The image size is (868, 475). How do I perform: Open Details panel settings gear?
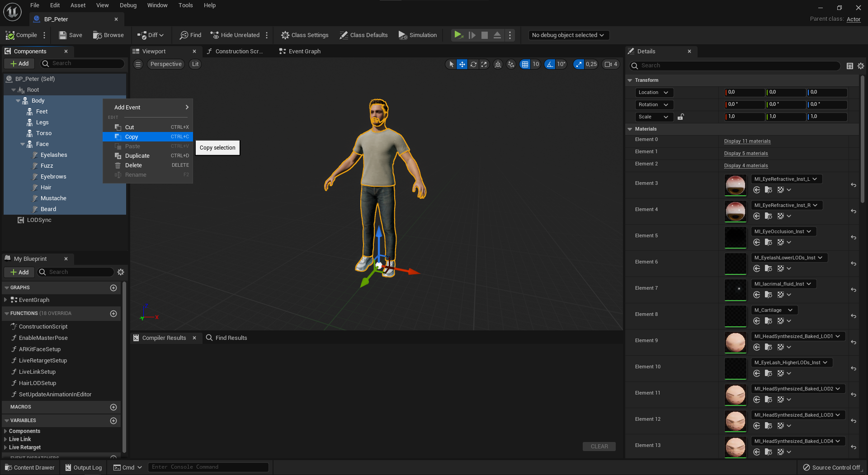click(x=861, y=66)
